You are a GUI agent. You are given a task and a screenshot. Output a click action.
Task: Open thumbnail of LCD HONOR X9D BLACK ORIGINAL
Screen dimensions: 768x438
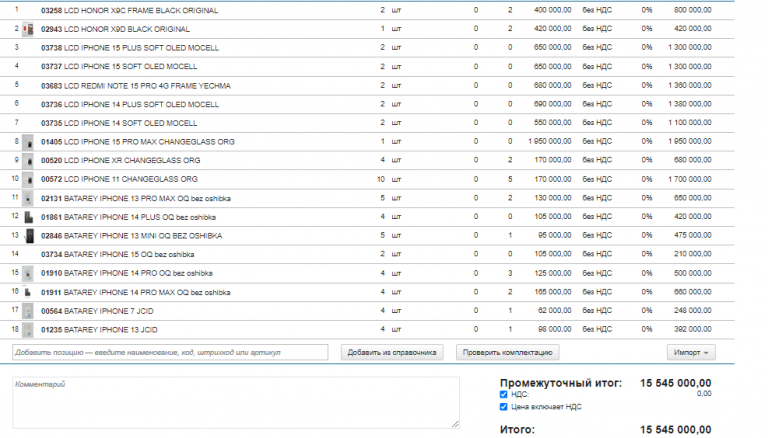pyautogui.click(x=28, y=29)
